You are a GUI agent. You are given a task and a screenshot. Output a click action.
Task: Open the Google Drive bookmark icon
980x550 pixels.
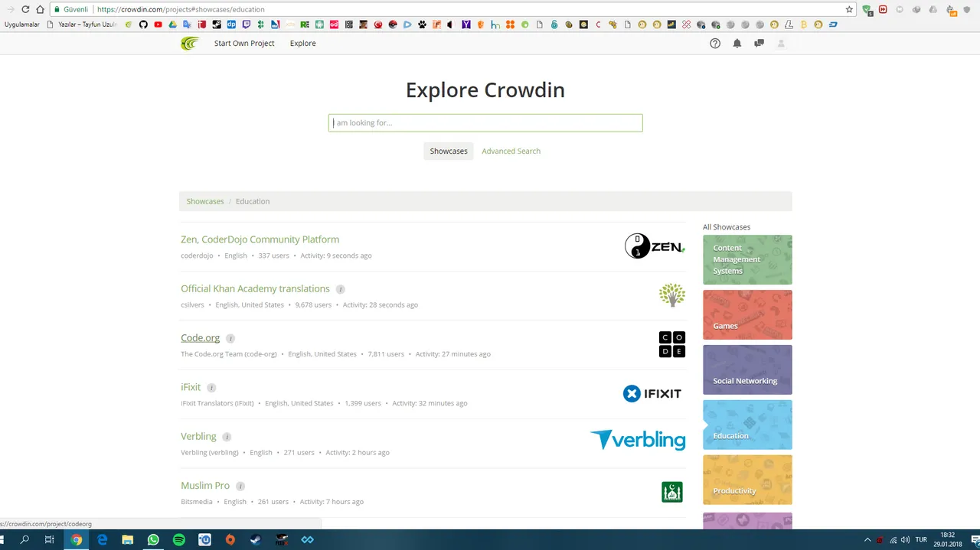[172, 24]
